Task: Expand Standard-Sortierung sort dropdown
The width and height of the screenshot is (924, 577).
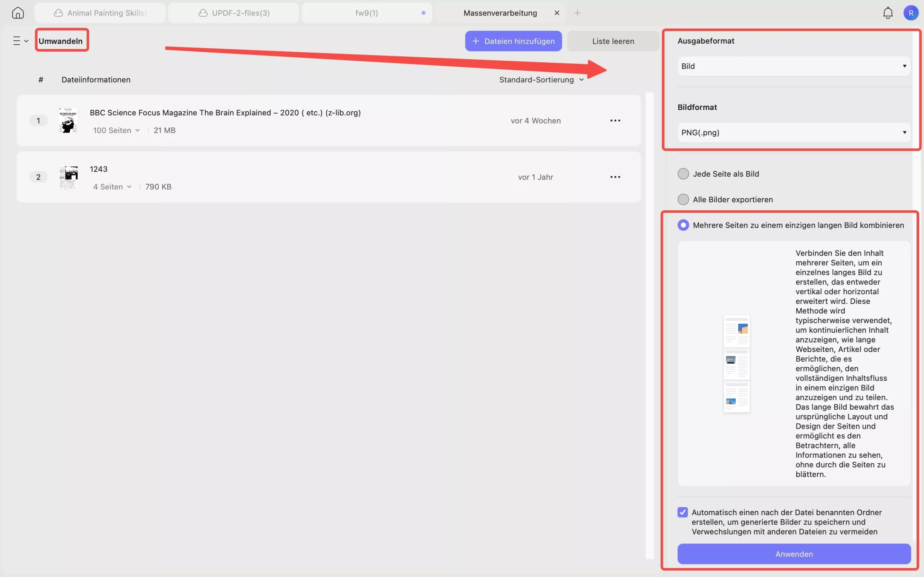Action: coord(541,80)
